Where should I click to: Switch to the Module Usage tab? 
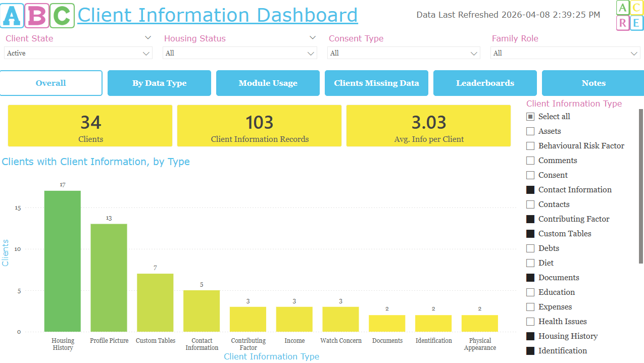point(268,83)
